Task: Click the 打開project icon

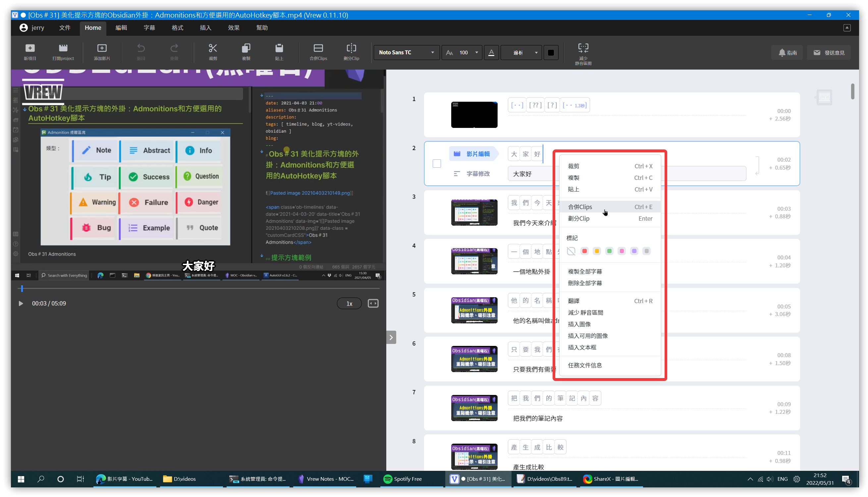Action: point(63,48)
